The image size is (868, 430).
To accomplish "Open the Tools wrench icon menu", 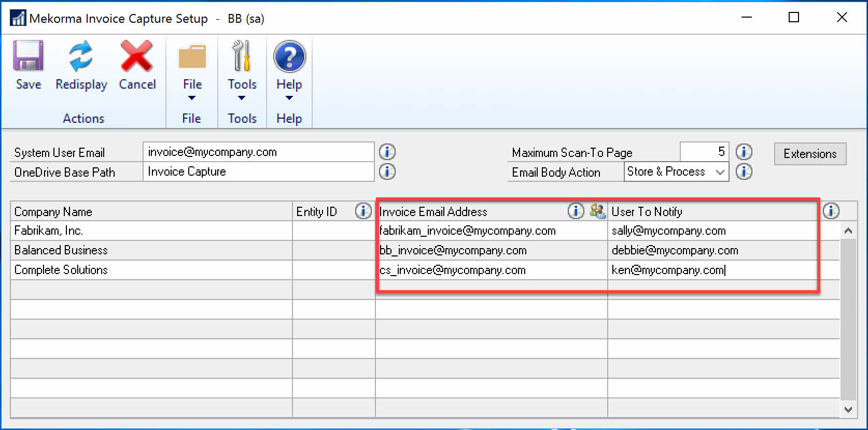I will tap(242, 56).
